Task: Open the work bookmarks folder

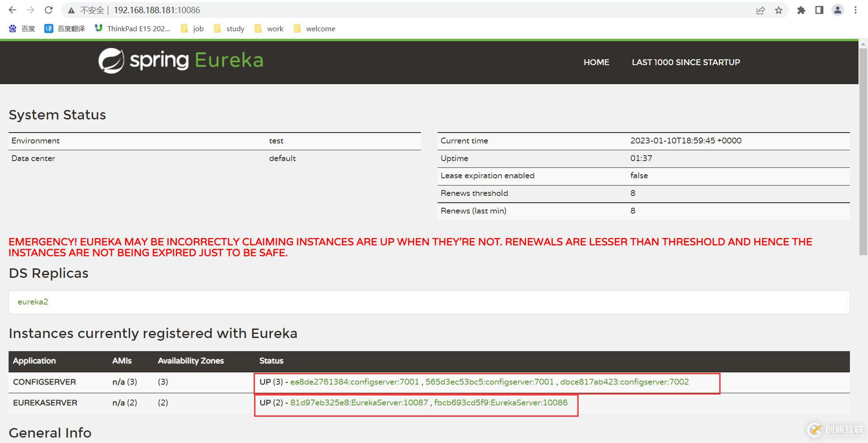Action: coord(269,29)
